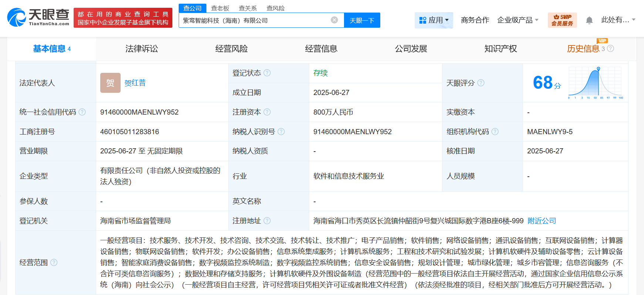Click the 附近公司 link
This screenshot has width=644, height=295.
pyautogui.click(x=542, y=221)
